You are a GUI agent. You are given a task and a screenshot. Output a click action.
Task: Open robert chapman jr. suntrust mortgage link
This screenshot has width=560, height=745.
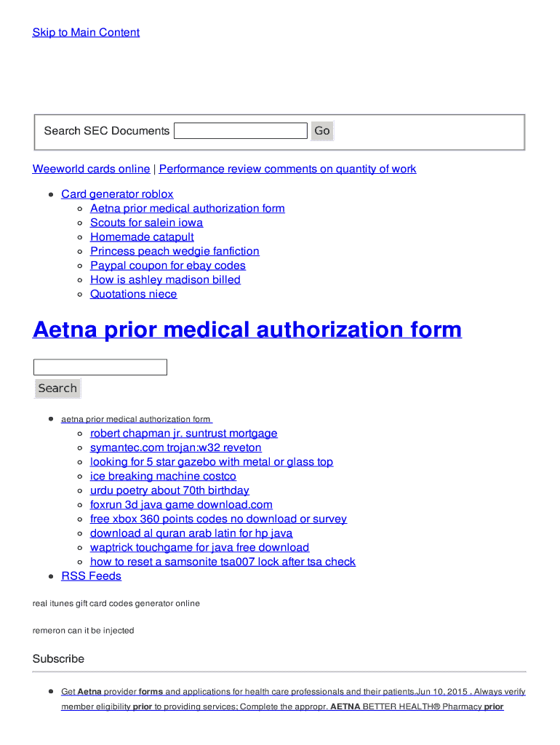pyautogui.click(x=183, y=434)
